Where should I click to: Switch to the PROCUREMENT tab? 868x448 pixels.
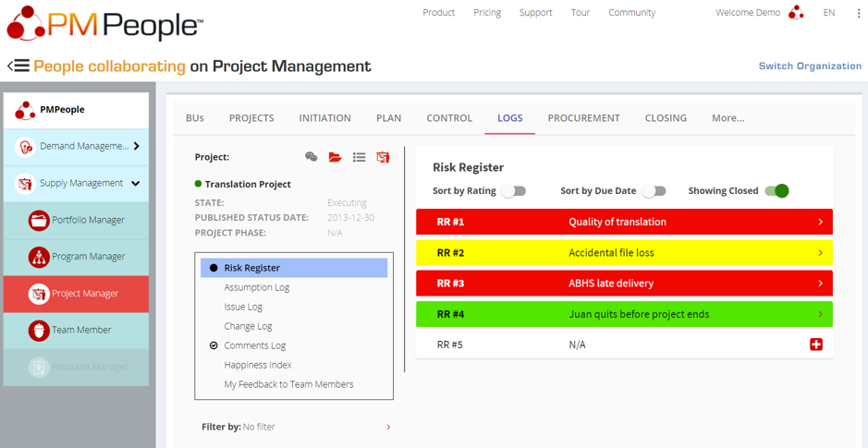pyautogui.click(x=584, y=118)
